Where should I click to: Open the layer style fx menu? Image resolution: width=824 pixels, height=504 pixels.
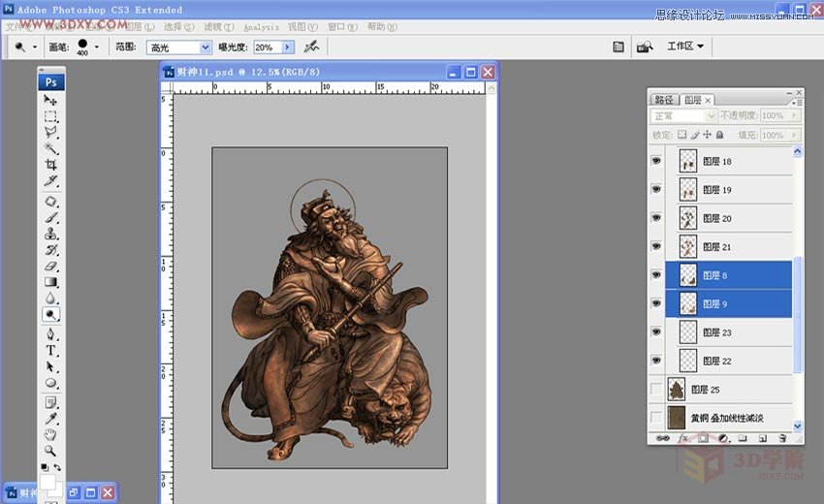(682, 438)
